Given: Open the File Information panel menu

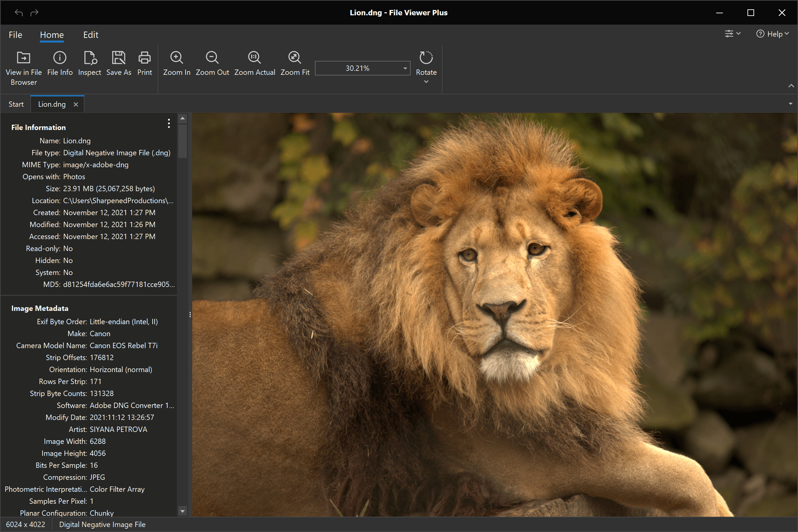Looking at the screenshot, I should [169, 123].
